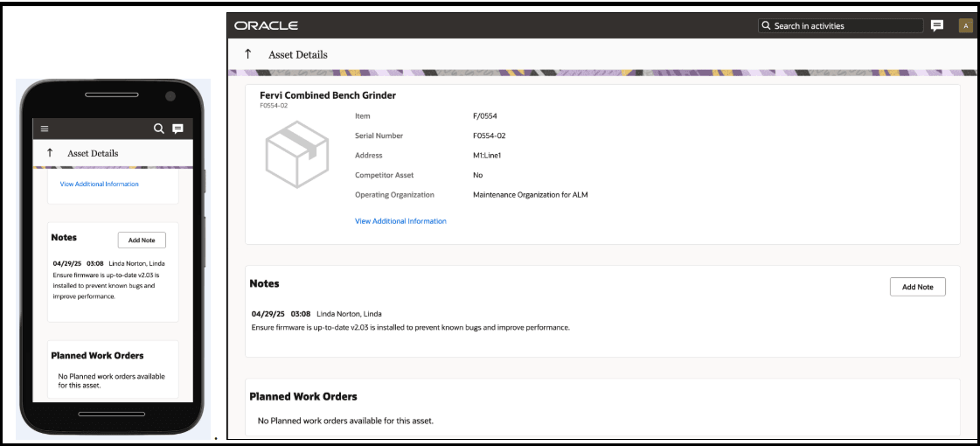980x446 pixels.
Task: Click the Item value F/0554
Action: (x=485, y=115)
